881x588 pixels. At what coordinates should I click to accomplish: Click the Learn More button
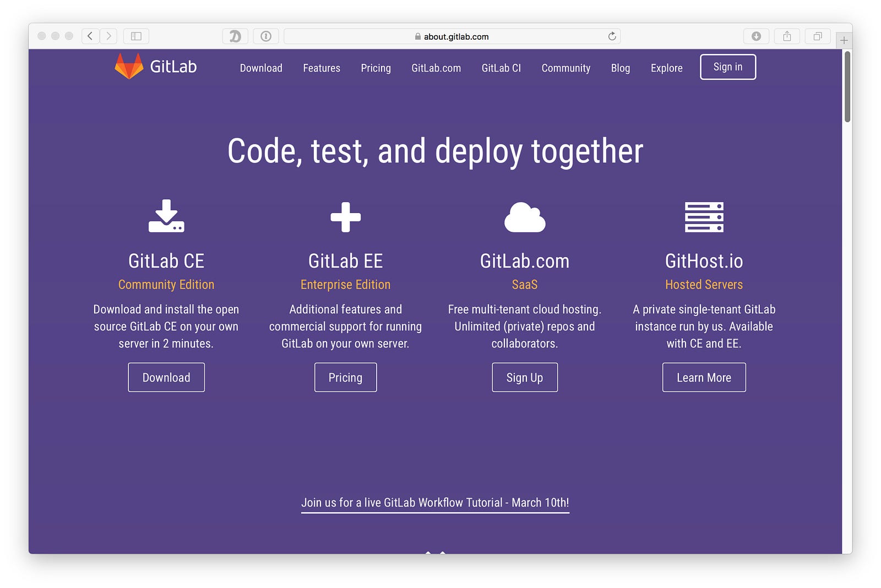(704, 377)
